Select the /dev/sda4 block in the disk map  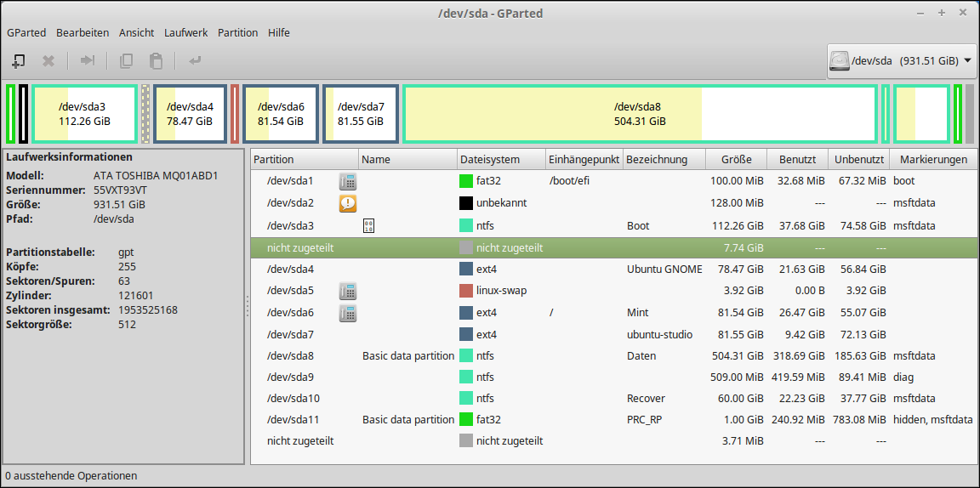coord(190,114)
